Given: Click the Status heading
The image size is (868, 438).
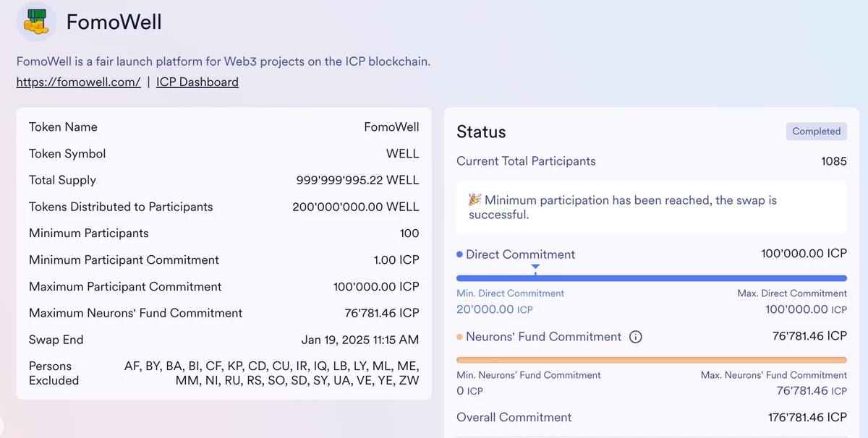Looking at the screenshot, I should pos(481,132).
